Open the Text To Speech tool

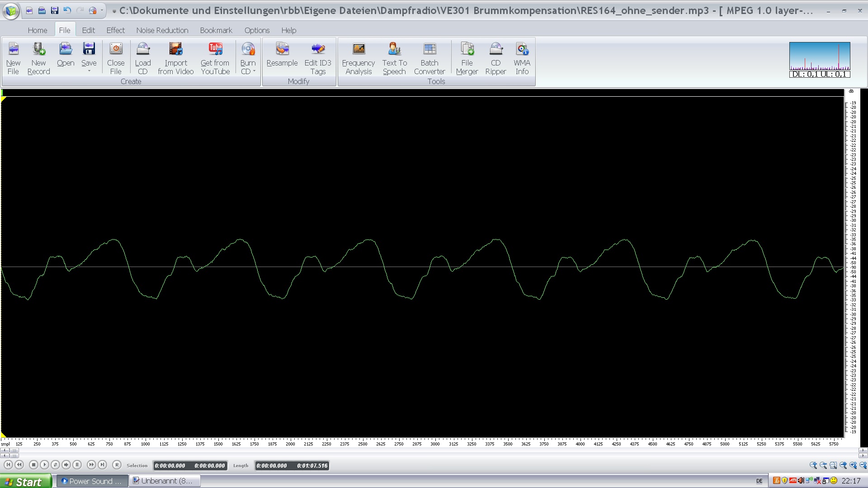[x=394, y=49]
